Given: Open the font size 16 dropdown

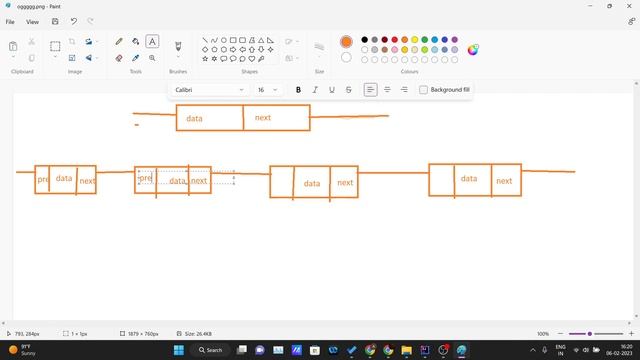Looking at the screenshot, I should tap(267, 90).
